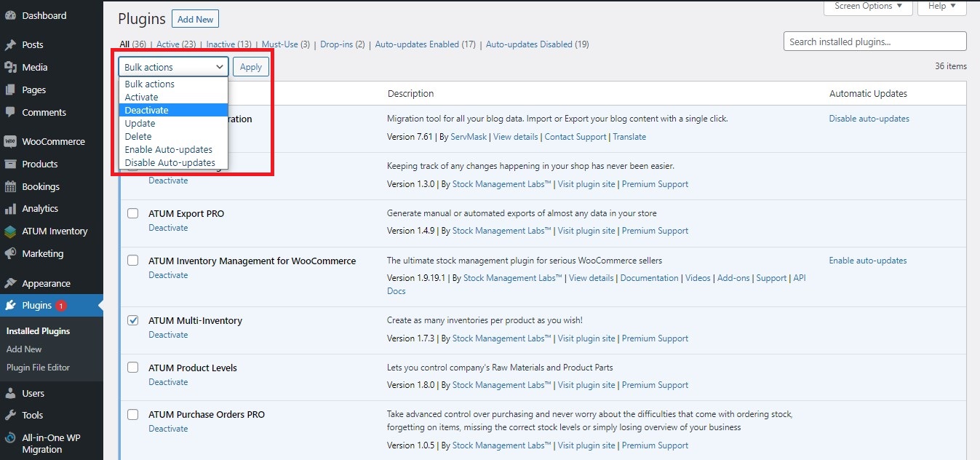980x460 pixels.
Task: Check ATUM Inventory Management for WooCommerce checkbox
Action: pyautogui.click(x=133, y=260)
